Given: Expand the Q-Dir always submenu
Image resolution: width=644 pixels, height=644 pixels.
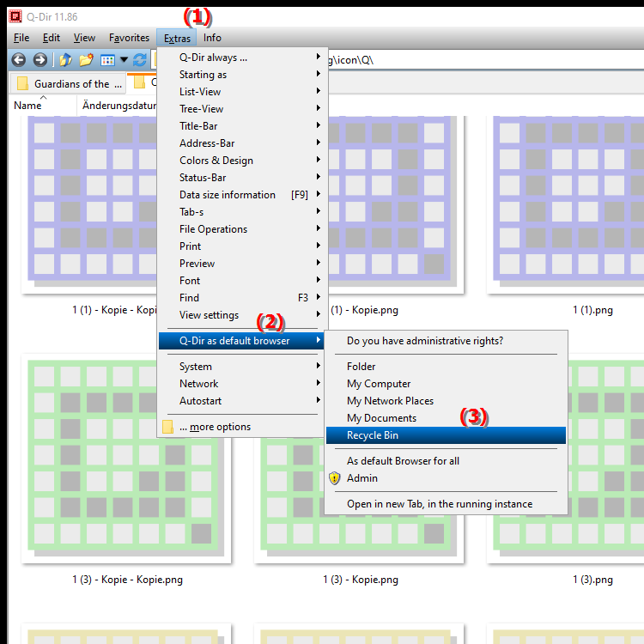Looking at the screenshot, I should pyautogui.click(x=241, y=58).
